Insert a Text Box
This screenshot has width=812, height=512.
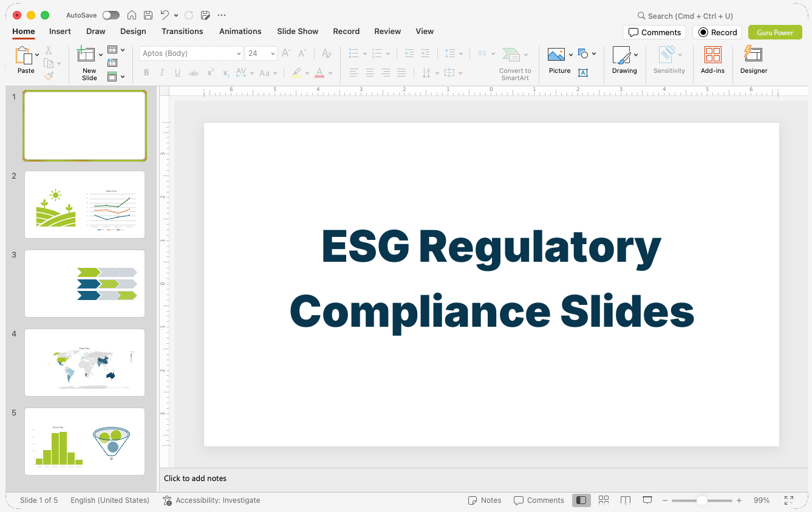tap(583, 73)
